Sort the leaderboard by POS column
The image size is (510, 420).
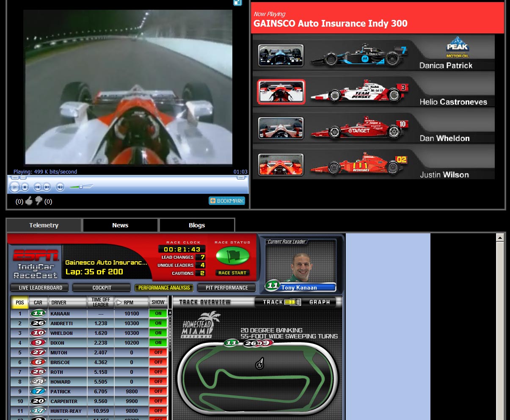pyautogui.click(x=19, y=303)
